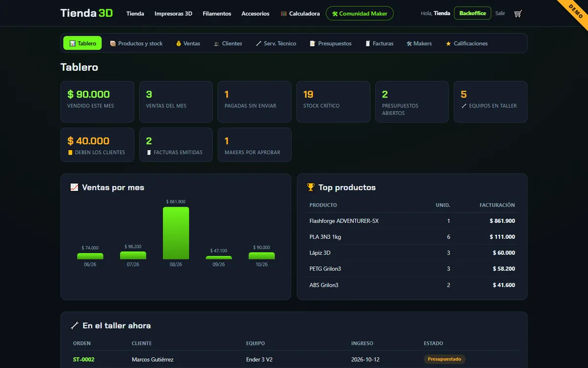
Task: View the Makers por aprobar card
Action: tap(254, 145)
